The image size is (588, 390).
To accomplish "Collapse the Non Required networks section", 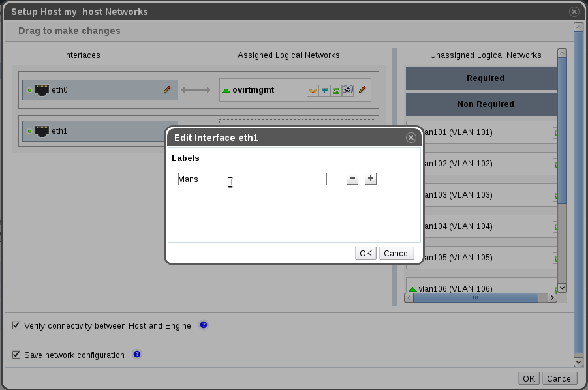I will [484, 104].
